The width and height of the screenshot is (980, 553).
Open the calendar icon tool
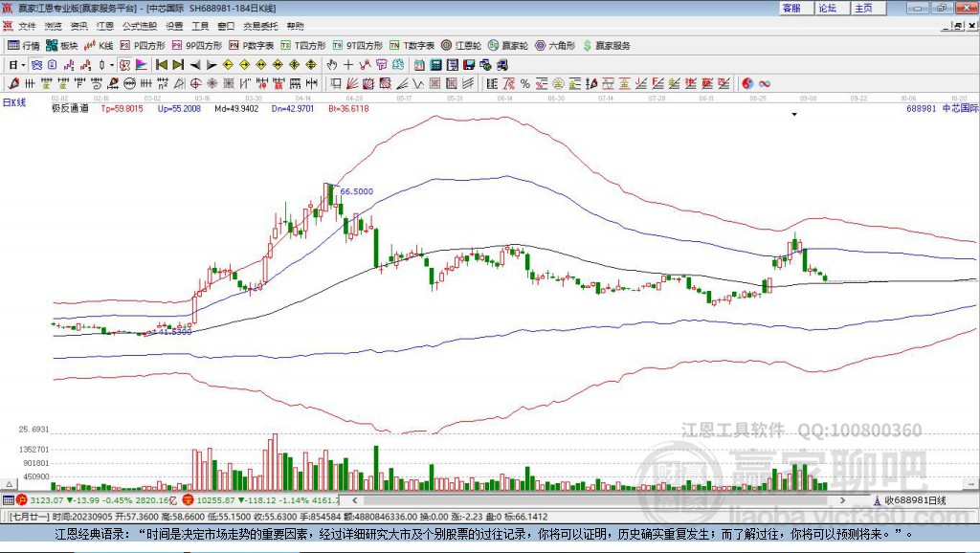coord(419,65)
